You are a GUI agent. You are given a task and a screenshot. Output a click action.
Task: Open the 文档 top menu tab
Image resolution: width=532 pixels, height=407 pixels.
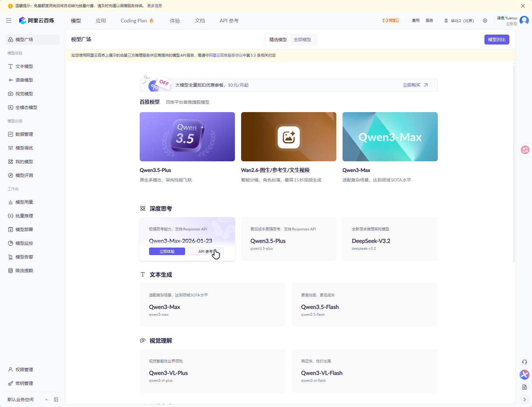click(x=200, y=21)
